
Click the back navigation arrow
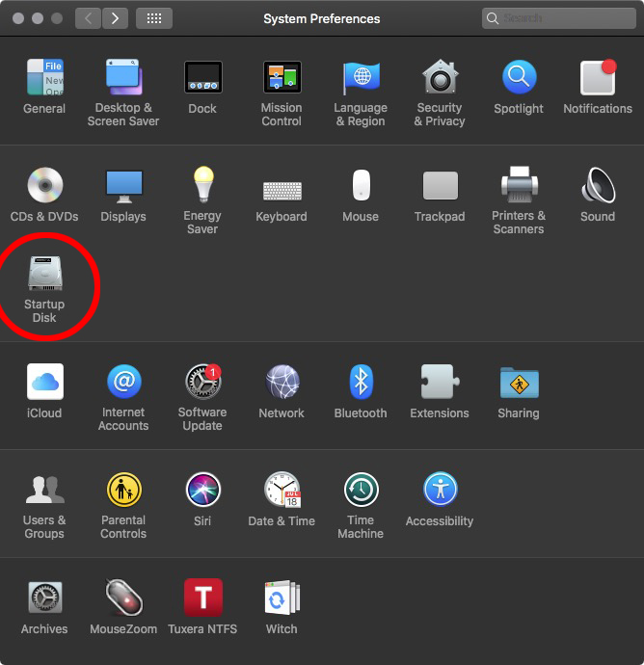pyautogui.click(x=89, y=18)
